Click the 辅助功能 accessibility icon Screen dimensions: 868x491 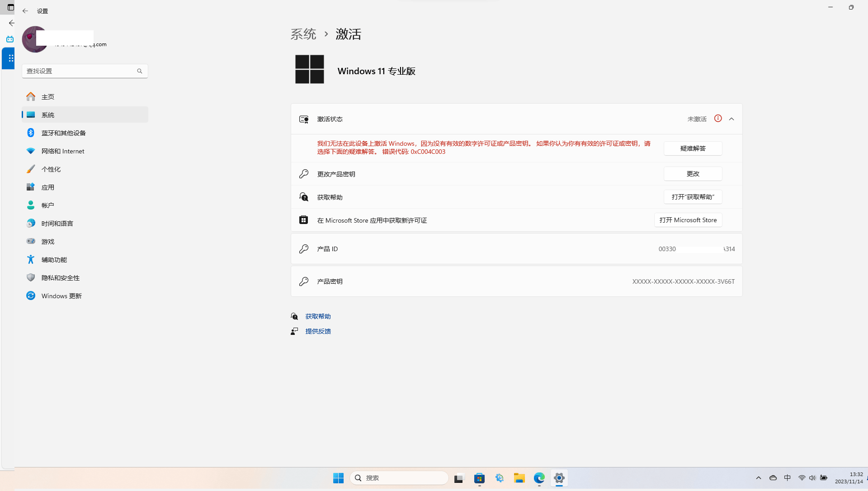coord(31,259)
